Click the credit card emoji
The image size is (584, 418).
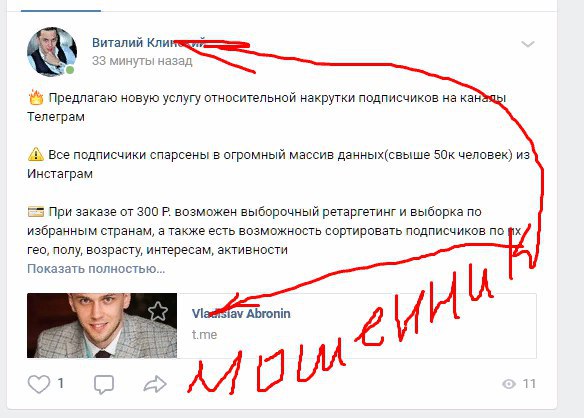(x=36, y=212)
